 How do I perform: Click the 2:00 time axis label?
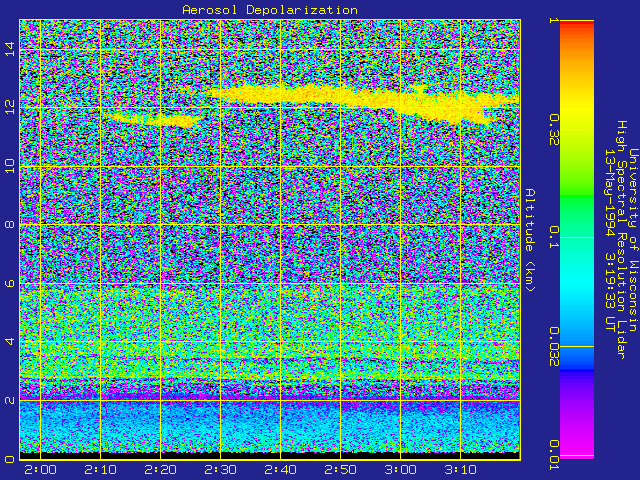point(40,470)
